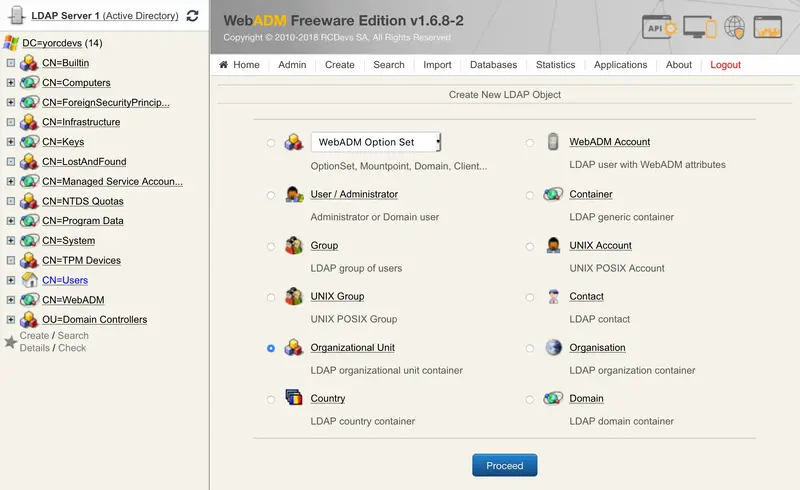Click the Organizational Unit blocks icon
This screenshot has height=490, width=800.
pos(294,348)
